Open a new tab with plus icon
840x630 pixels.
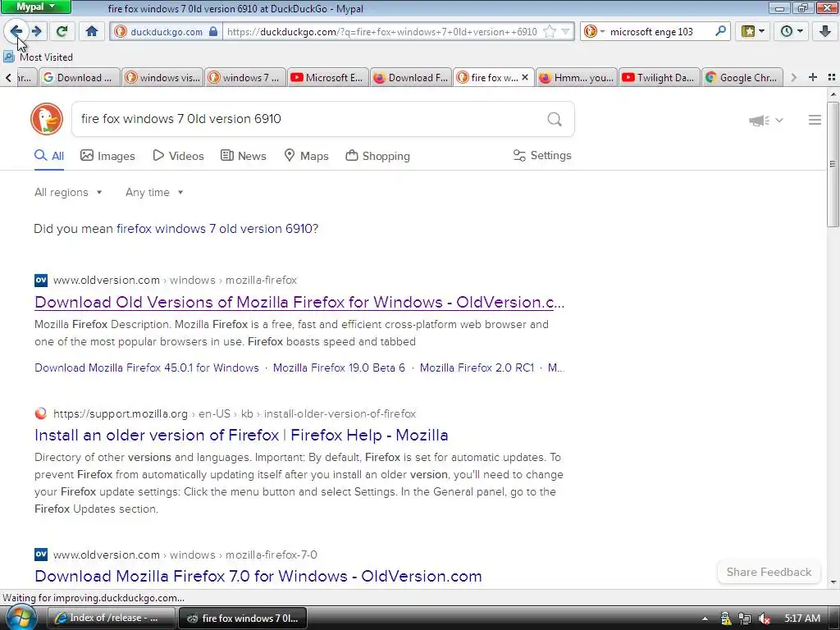coord(813,77)
